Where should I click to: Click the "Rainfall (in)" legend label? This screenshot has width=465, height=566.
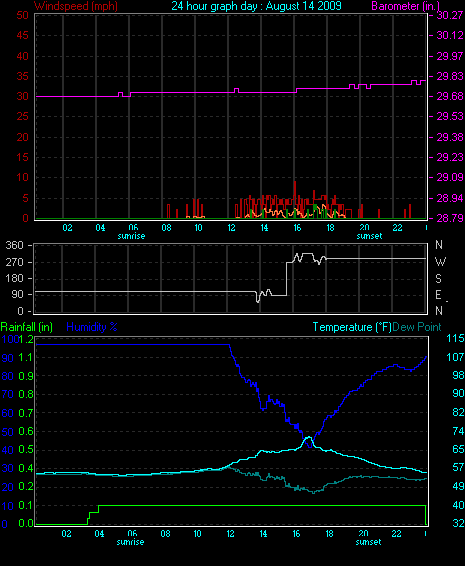click(26, 327)
